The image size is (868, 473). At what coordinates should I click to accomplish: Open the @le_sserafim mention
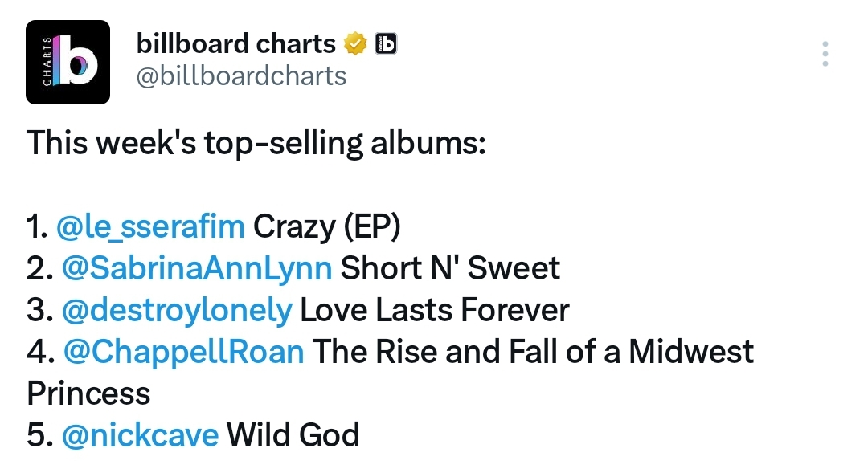150,226
